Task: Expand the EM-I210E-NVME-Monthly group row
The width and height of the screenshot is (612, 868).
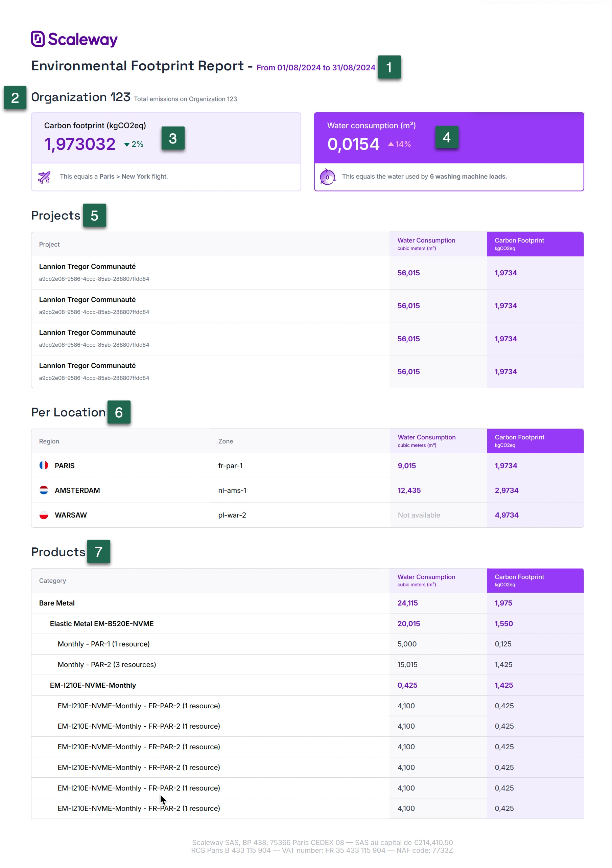Action: (93, 685)
